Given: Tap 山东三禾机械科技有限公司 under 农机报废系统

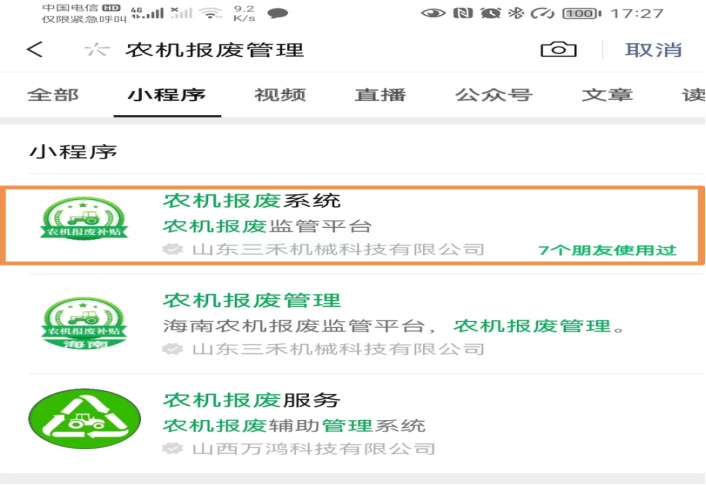Looking at the screenshot, I should pos(338,249).
